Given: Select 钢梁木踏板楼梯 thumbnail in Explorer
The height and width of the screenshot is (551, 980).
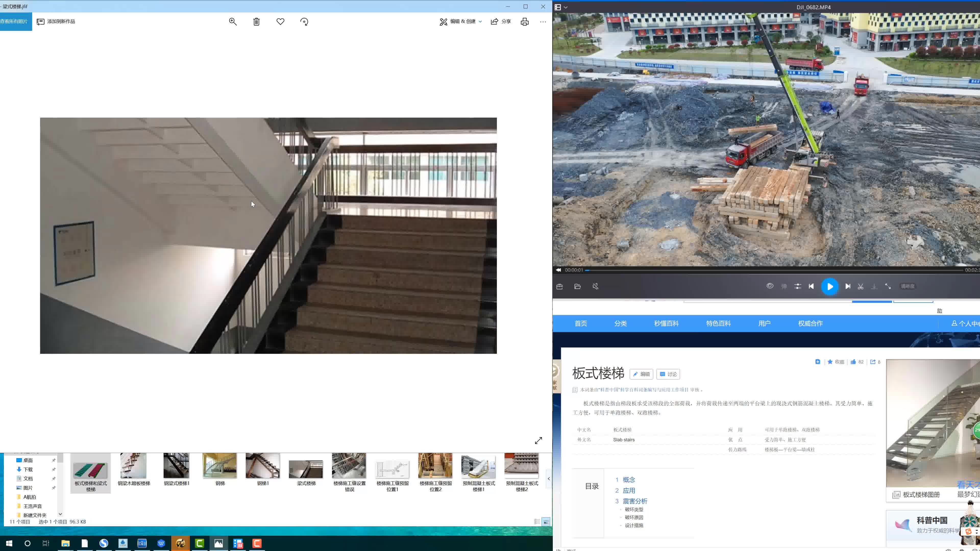Looking at the screenshot, I should (133, 470).
